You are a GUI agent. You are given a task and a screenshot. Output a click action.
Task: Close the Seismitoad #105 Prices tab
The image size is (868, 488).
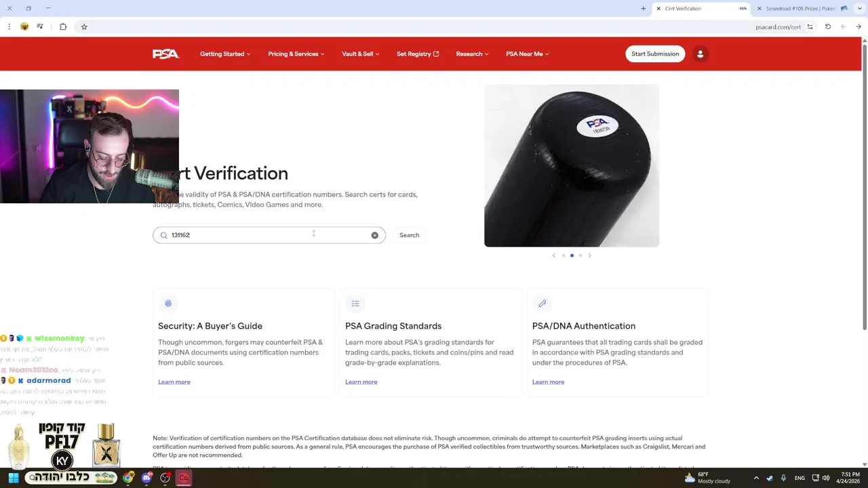(759, 9)
